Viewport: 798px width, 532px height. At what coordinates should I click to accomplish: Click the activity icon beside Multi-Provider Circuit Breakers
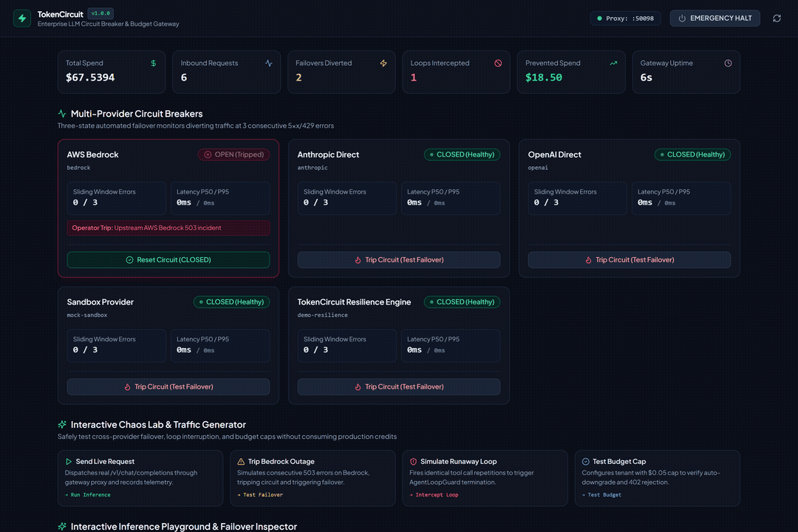62,114
